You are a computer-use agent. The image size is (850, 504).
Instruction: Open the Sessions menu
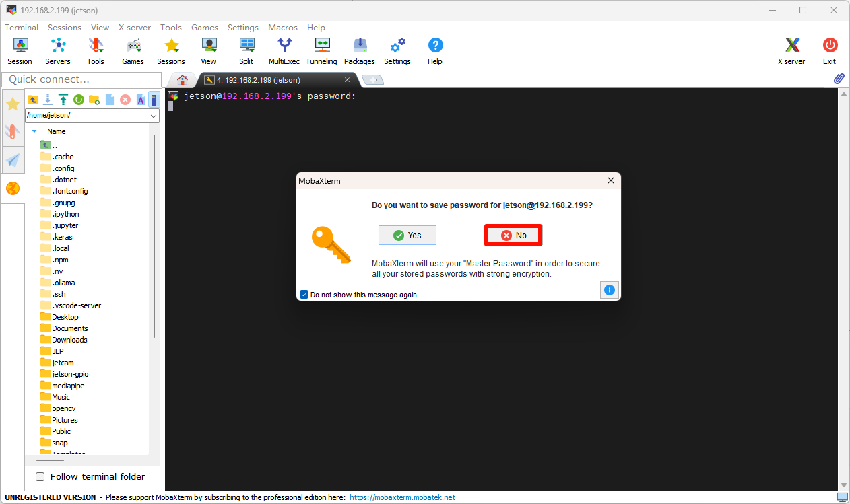[65, 28]
